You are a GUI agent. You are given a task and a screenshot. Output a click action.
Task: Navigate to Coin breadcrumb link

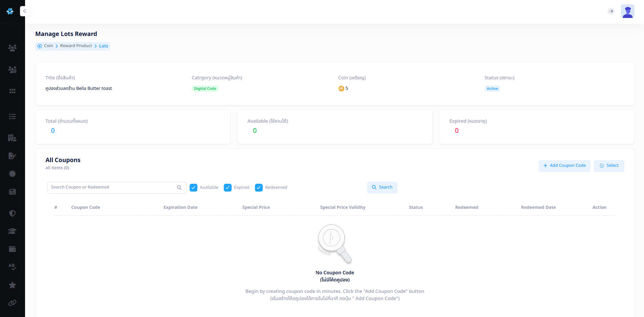(x=48, y=46)
